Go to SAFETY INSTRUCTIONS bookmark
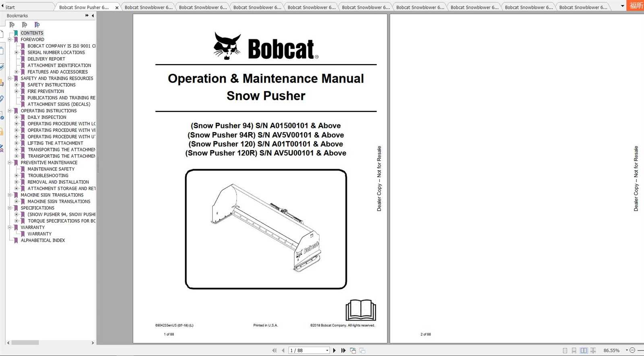 52,85
